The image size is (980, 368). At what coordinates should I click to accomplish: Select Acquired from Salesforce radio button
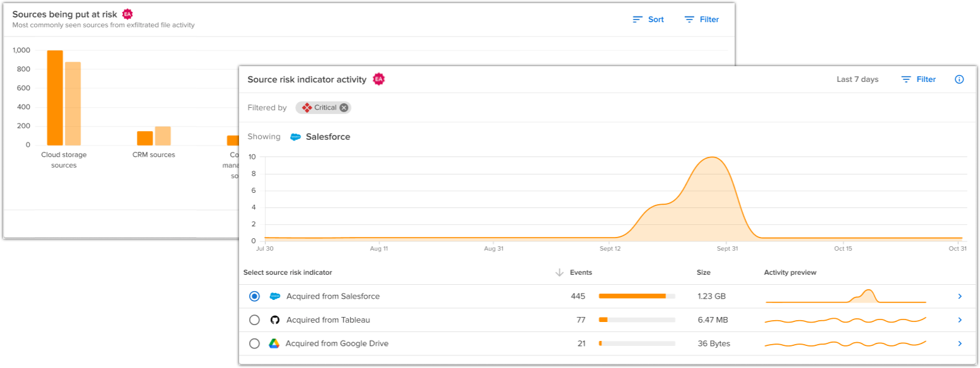click(x=254, y=296)
